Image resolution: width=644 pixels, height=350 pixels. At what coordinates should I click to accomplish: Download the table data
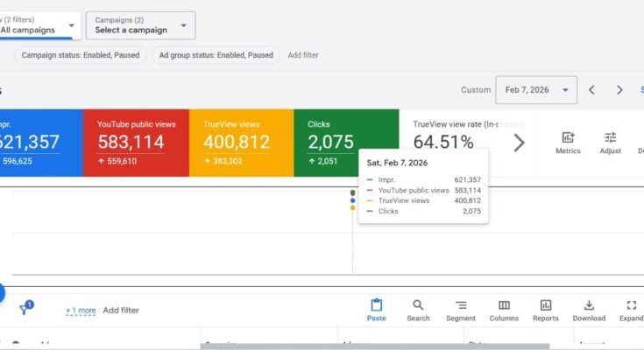tap(589, 305)
